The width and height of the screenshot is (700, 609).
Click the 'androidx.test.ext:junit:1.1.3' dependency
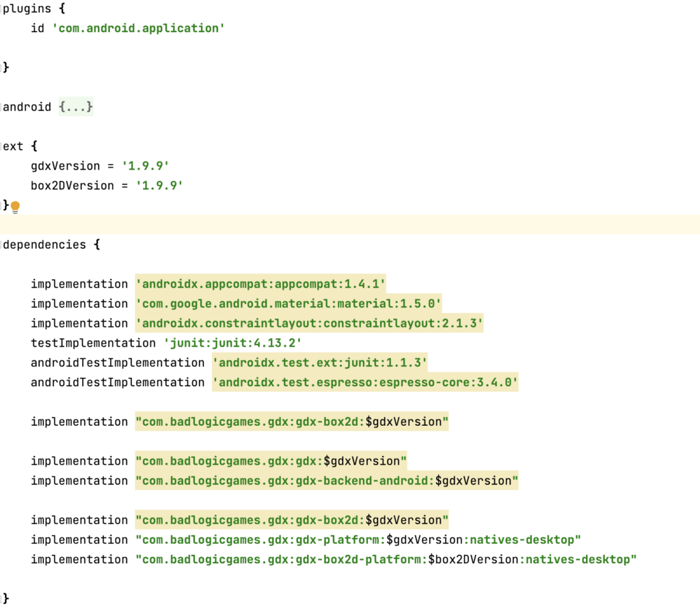(320, 362)
